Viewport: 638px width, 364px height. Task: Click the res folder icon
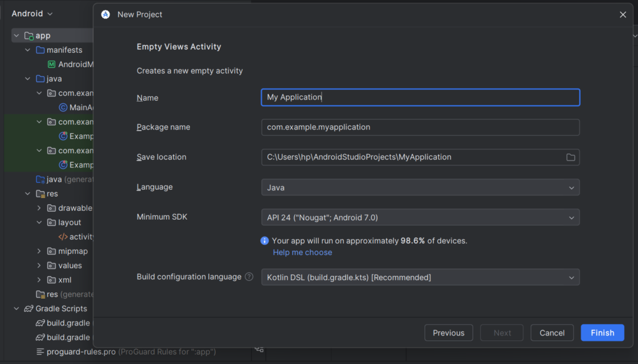coord(40,194)
